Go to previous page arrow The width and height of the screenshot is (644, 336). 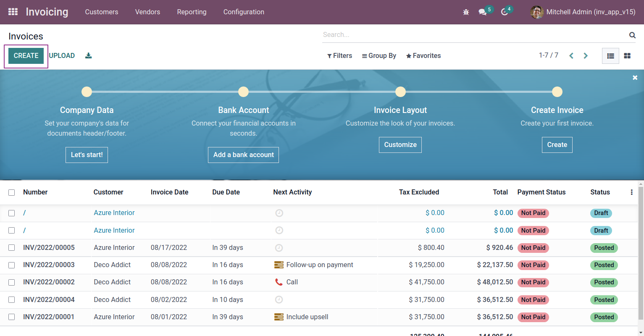[x=571, y=56]
